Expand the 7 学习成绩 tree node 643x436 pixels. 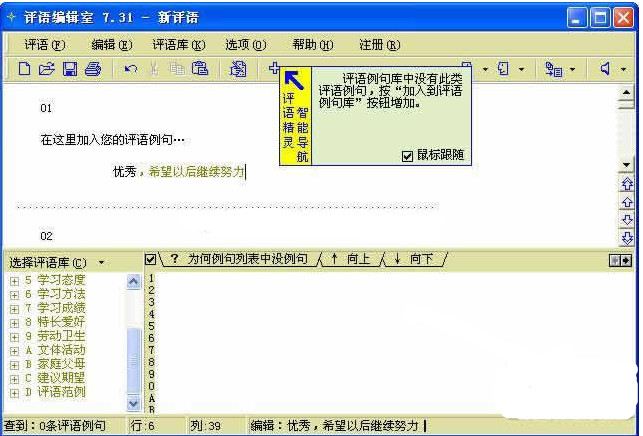pyautogui.click(x=14, y=309)
